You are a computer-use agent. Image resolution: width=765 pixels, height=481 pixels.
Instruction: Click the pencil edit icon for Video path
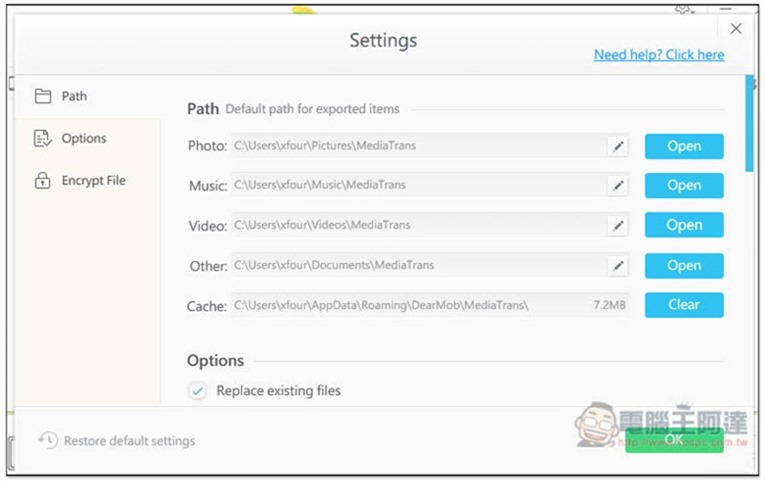coord(618,225)
